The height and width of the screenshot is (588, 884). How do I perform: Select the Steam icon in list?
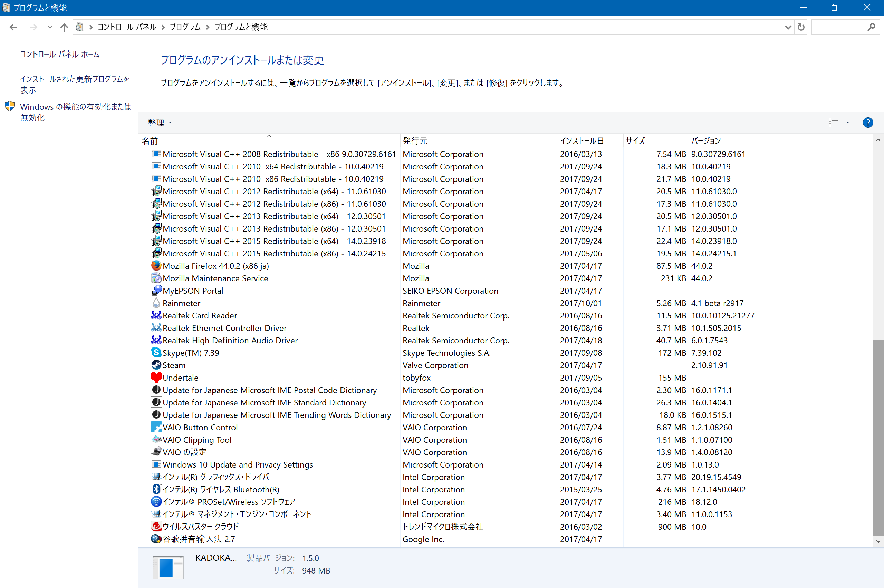(156, 365)
